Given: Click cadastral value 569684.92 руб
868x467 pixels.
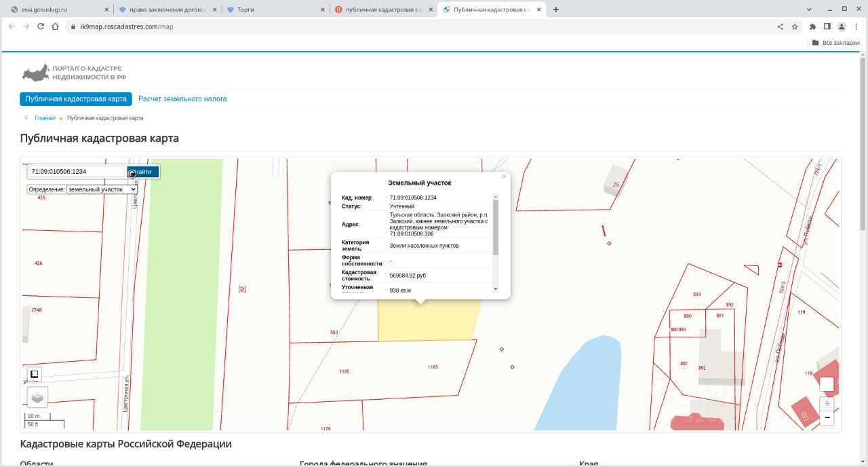Looking at the screenshot, I should tap(408, 276).
